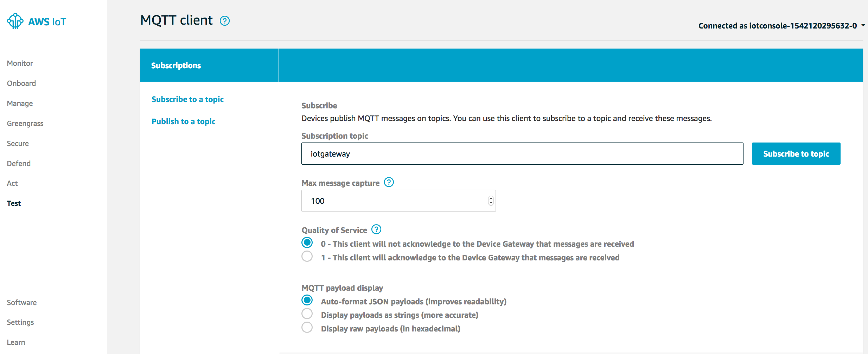Open the Manage section in sidebar
Screen dimensions: 868x354
pyautogui.click(x=20, y=103)
